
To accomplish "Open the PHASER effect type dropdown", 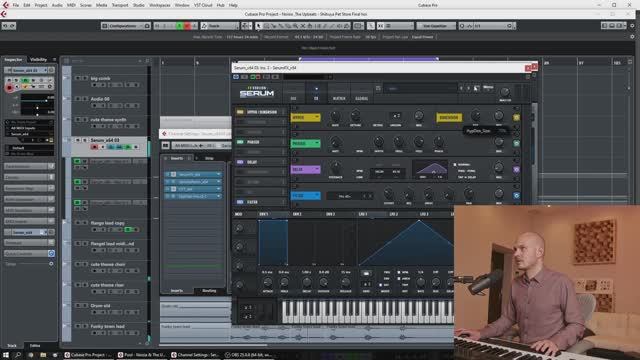I will click(x=305, y=144).
